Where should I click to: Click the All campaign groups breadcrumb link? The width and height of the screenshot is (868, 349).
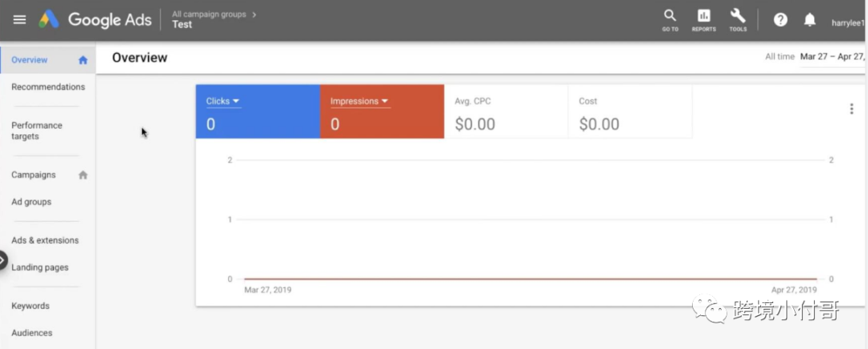(209, 14)
